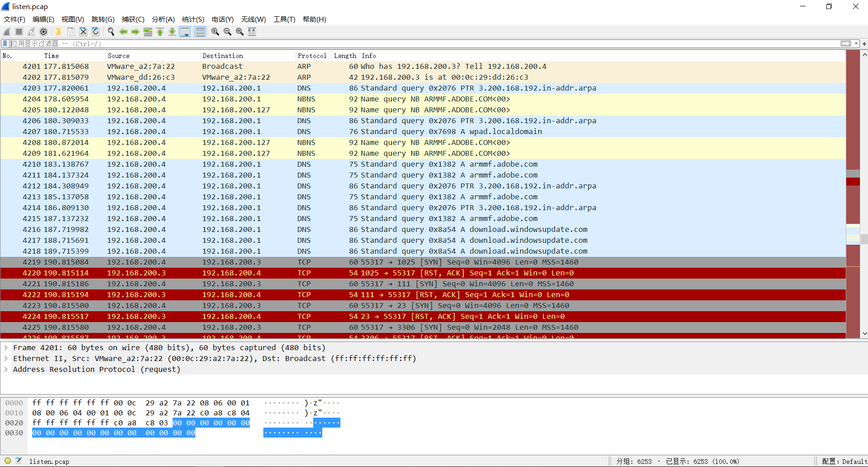
Task: Open the 分析(A) menu
Action: (163, 19)
